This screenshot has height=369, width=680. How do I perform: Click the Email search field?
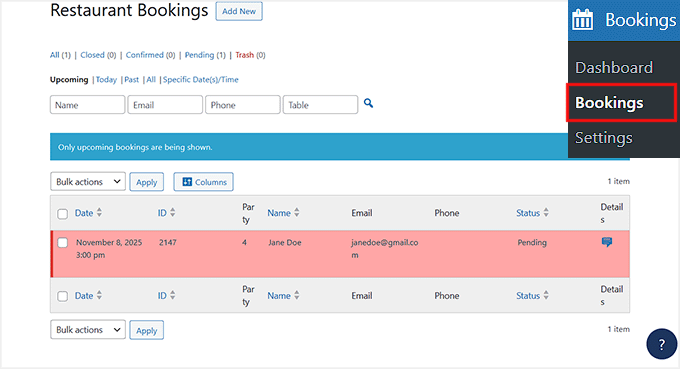(165, 105)
